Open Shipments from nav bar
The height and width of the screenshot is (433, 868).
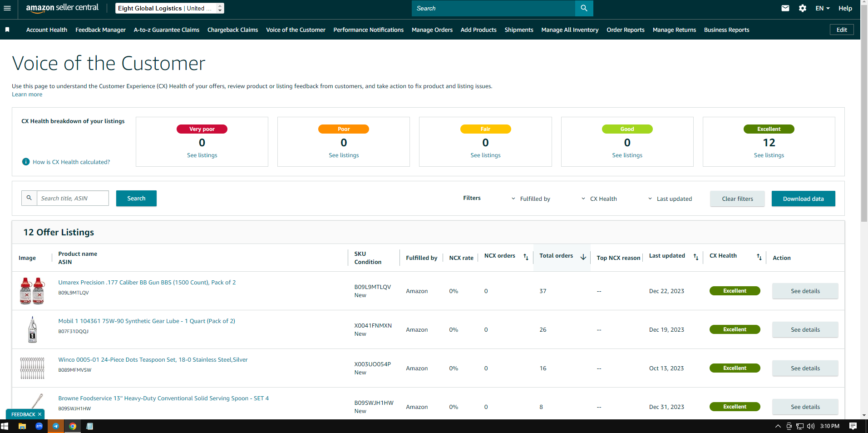tap(519, 30)
